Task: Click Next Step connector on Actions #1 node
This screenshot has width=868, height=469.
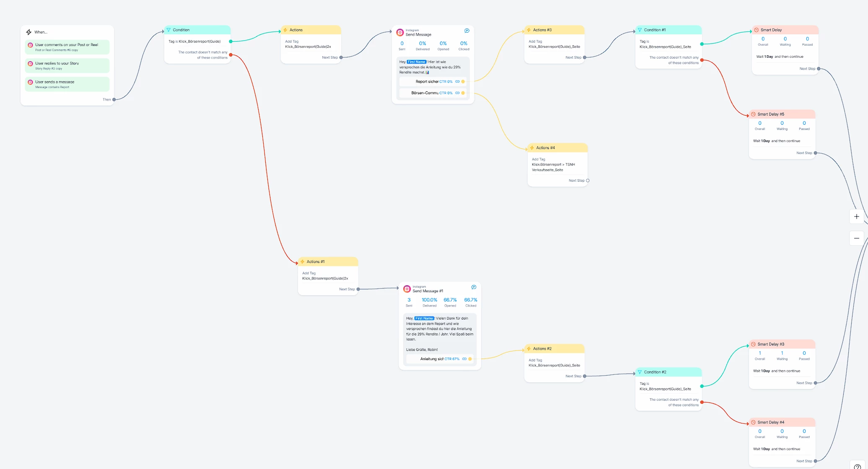Action: [x=358, y=289]
